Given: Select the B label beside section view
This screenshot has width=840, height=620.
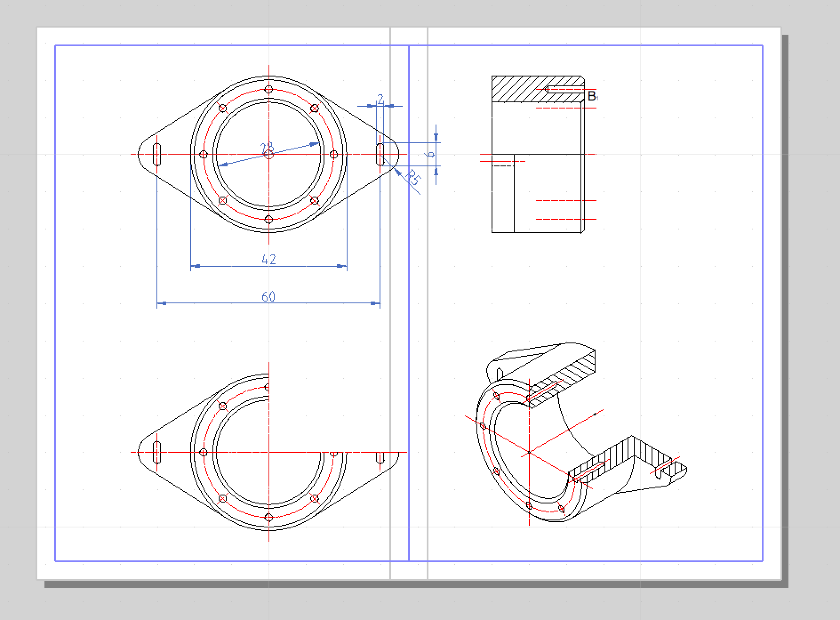Looking at the screenshot, I should (x=592, y=96).
